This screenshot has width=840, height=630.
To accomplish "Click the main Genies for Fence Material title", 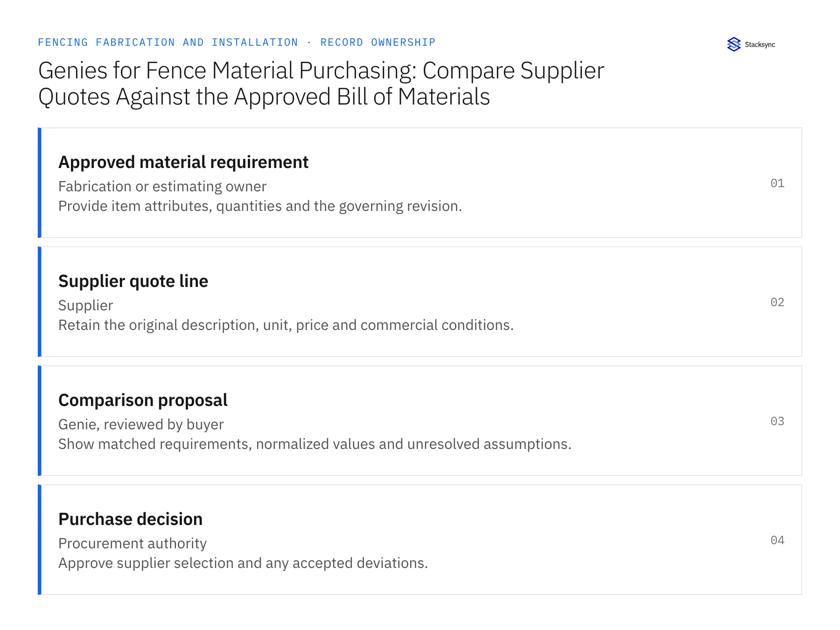I will (x=321, y=84).
